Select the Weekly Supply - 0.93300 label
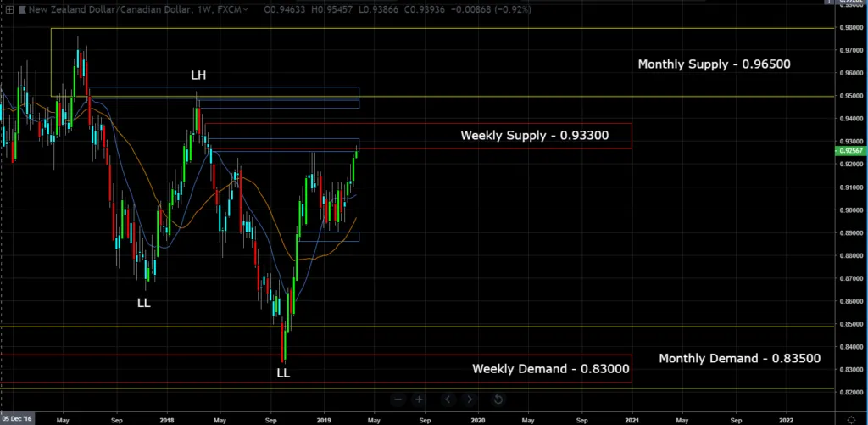868x425 pixels. tap(535, 135)
